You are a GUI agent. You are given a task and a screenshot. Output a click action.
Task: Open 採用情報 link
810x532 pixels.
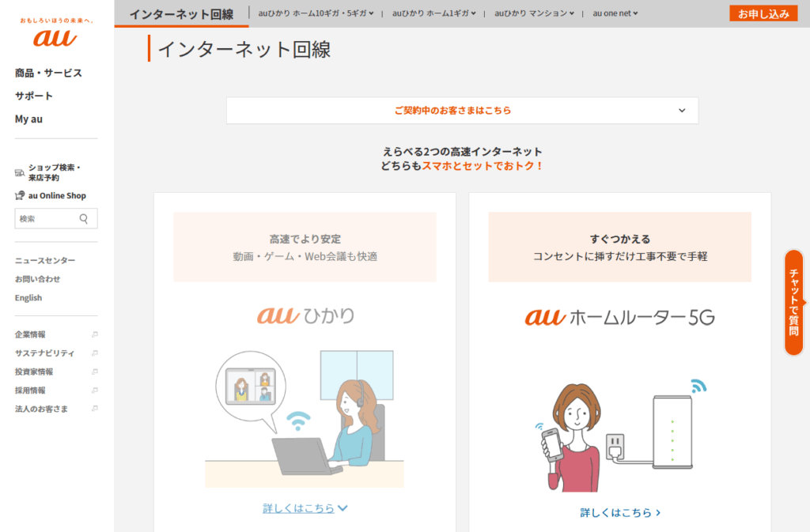pyautogui.click(x=30, y=390)
